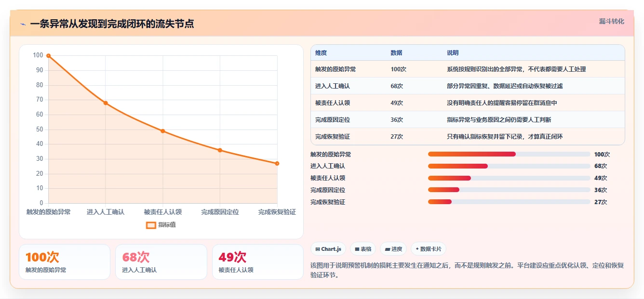Viewport: 644px width, 299px height.
Task: Click the 维度 column header
Action: click(321, 53)
